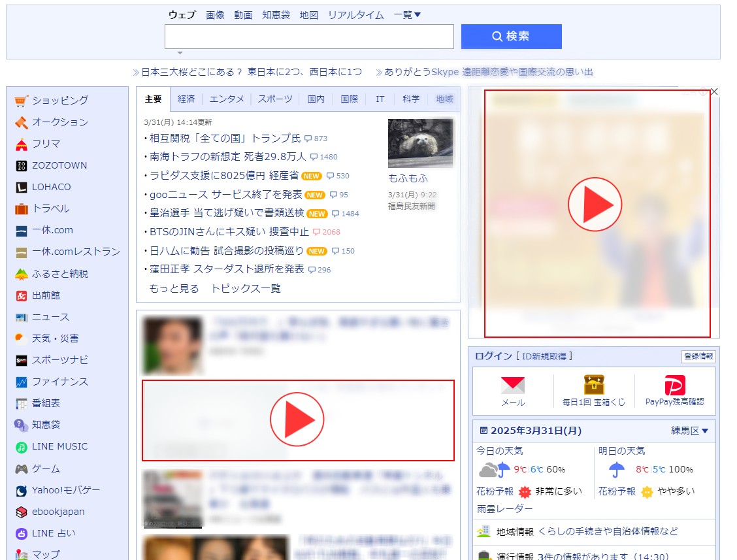Click the トラベル suitcase icon
737x560 pixels.
pyautogui.click(x=21, y=208)
